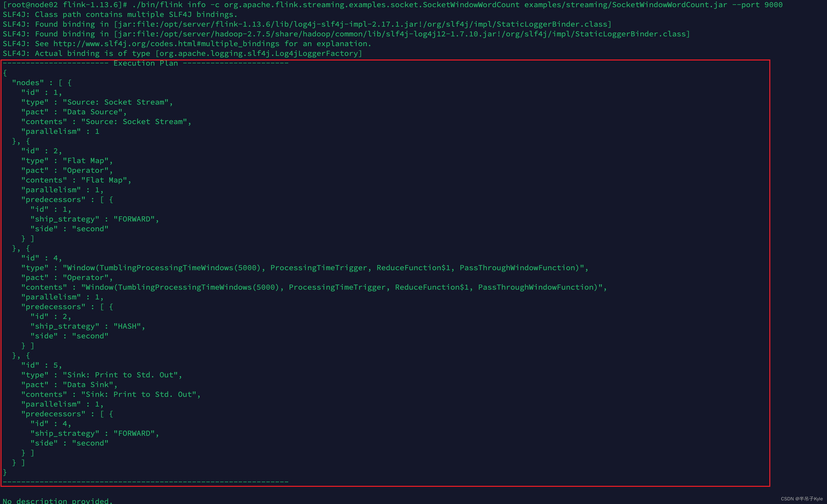Image resolution: width=827 pixels, height=504 pixels.
Task: Click '"type" : "Source: Socket Stream"' line
Action: pyautogui.click(x=97, y=102)
